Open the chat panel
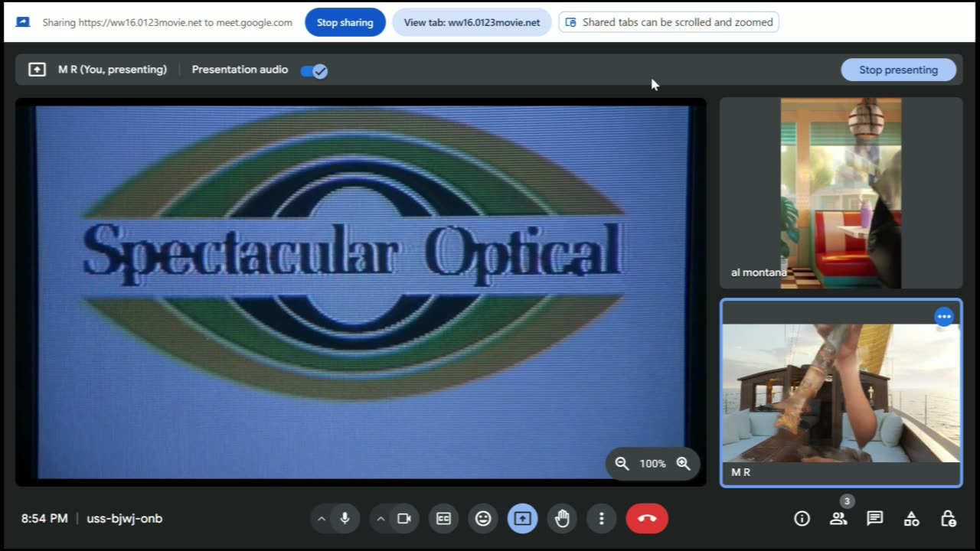The image size is (980, 551). [x=875, y=519]
